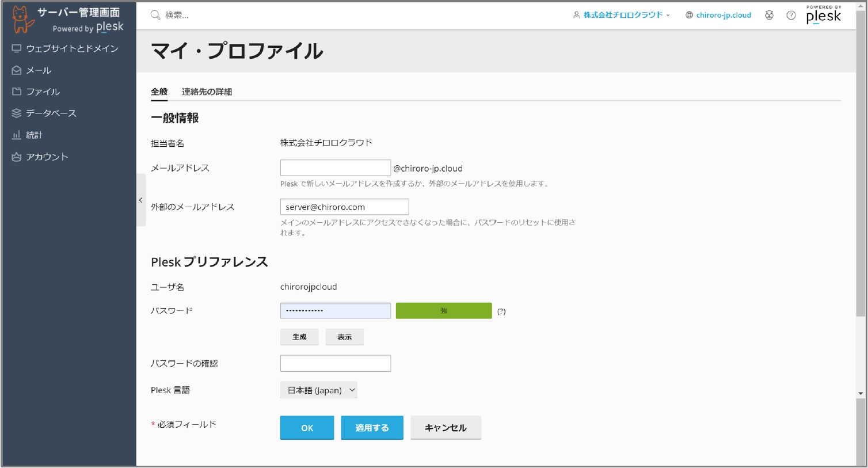The height and width of the screenshot is (468, 868).
Task: Click the Account crown icon in the sidebar
Action: 17,157
